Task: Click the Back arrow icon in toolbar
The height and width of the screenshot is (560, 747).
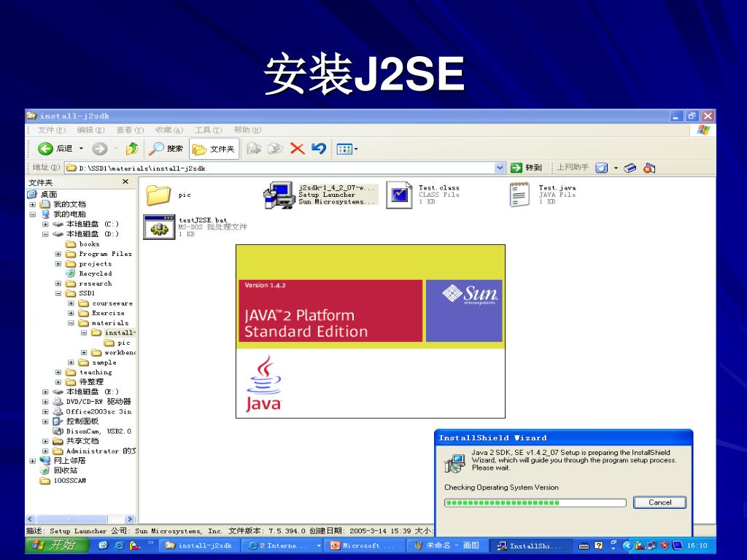Action: click(45, 149)
